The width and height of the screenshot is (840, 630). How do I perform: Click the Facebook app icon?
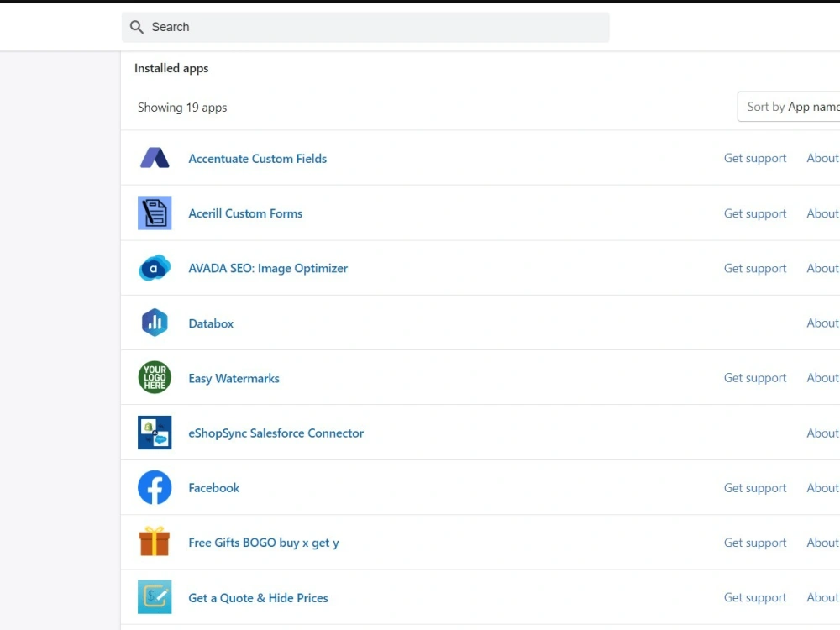pos(155,487)
